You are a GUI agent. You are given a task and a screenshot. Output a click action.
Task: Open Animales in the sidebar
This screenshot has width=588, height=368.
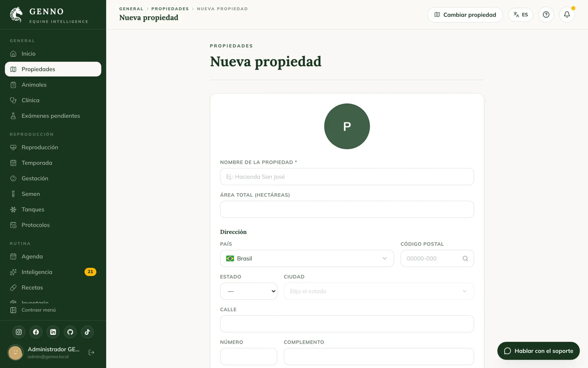coord(53,85)
